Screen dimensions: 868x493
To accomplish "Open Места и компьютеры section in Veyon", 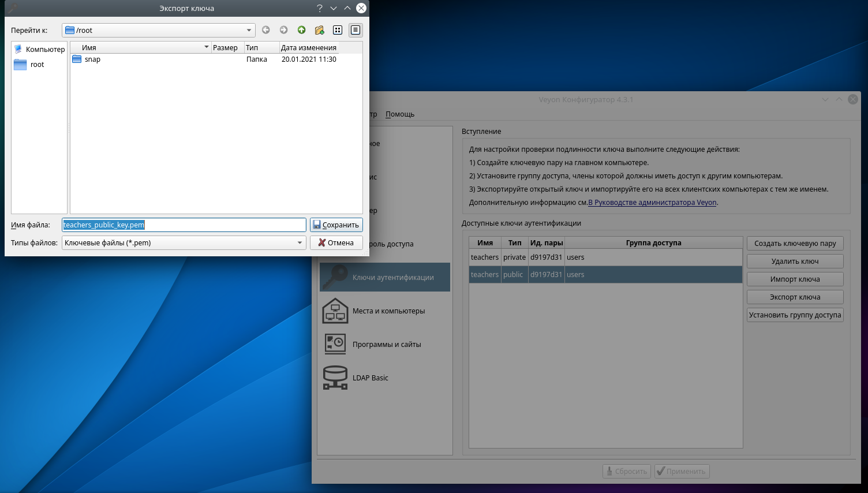I will [x=385, y=311].
